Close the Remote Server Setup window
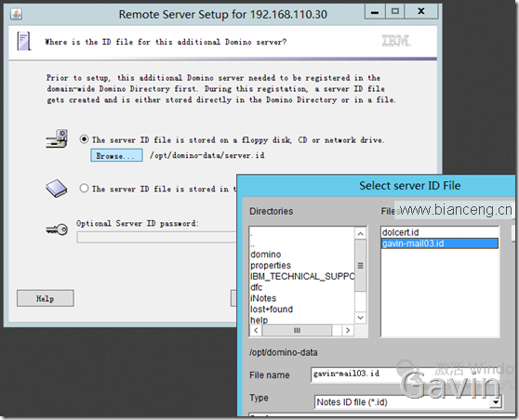The height and width of the screenshot is (420, 519). (421, 11)
